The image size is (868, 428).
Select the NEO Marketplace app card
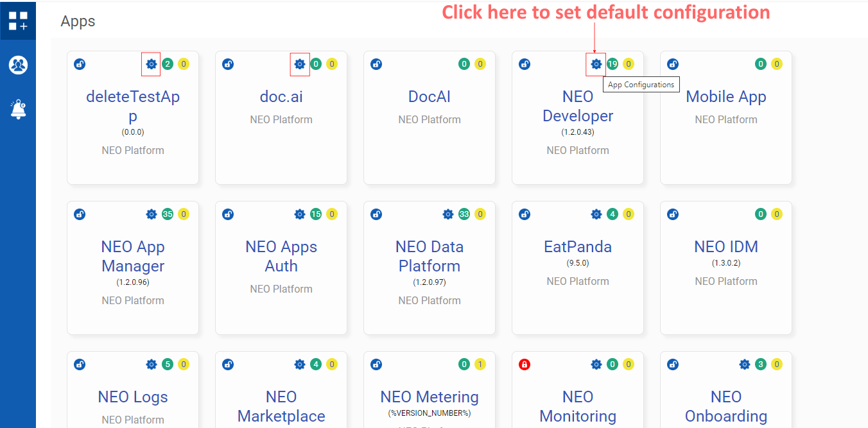(281, 389)
